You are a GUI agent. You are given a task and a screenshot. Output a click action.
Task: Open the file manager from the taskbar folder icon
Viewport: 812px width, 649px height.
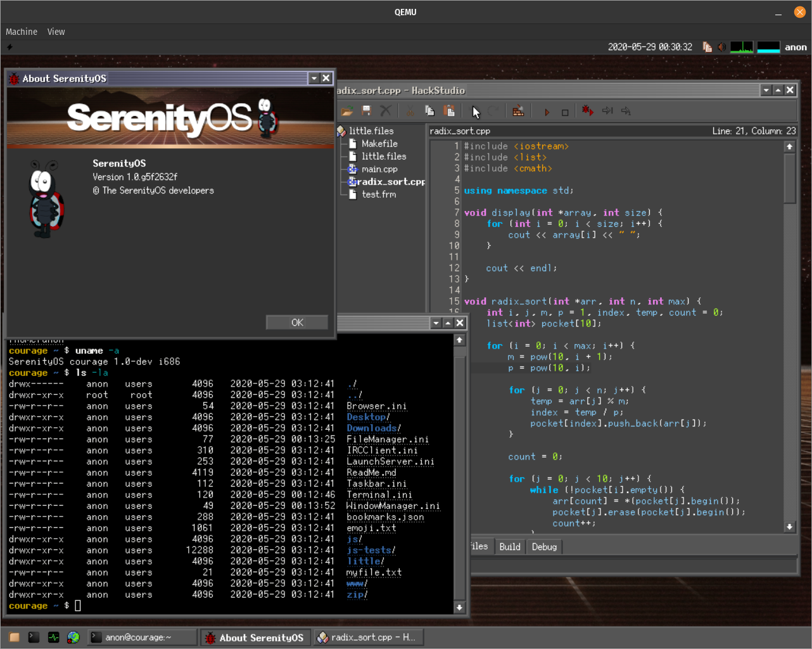15,638
